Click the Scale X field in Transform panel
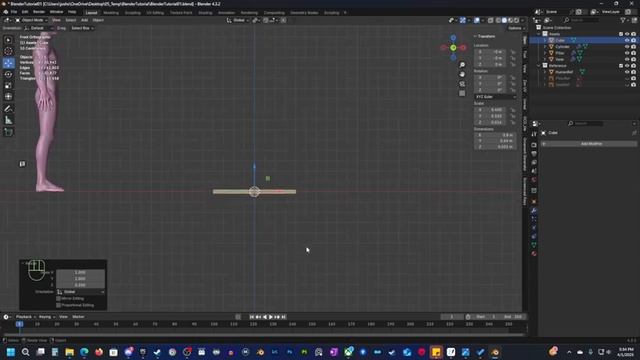This screenshot has width=640, height=360. [491, 110]
